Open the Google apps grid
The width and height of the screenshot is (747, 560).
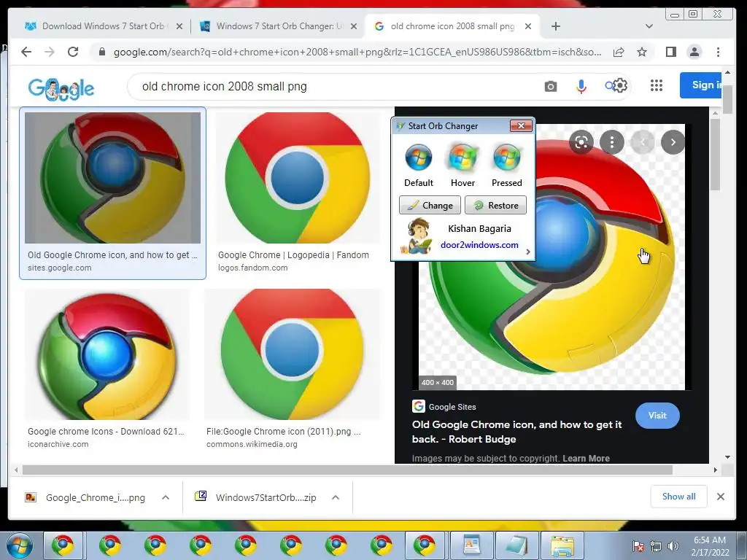657,86
